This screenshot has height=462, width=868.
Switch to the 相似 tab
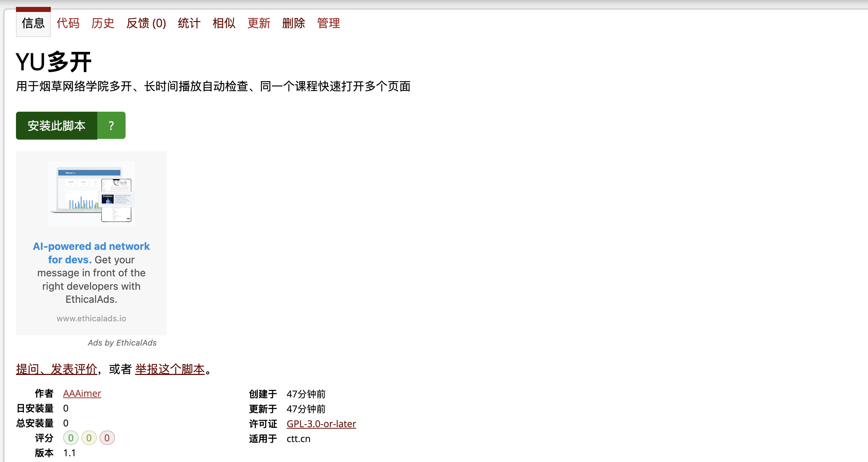pos(224,23)
